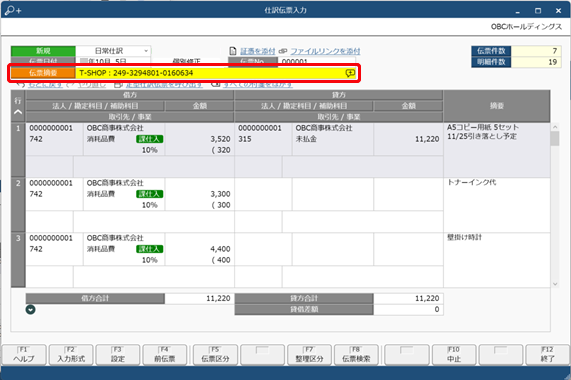Screen dimensions: 571x380
Task: Click credit amount 11,220 in row 1
Action: 427,139
